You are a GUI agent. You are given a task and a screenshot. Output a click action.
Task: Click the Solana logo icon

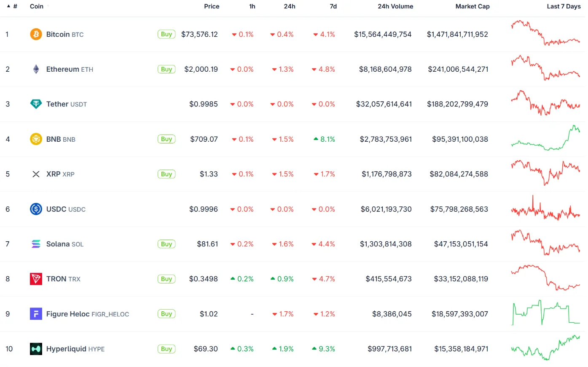coord(36,244)
